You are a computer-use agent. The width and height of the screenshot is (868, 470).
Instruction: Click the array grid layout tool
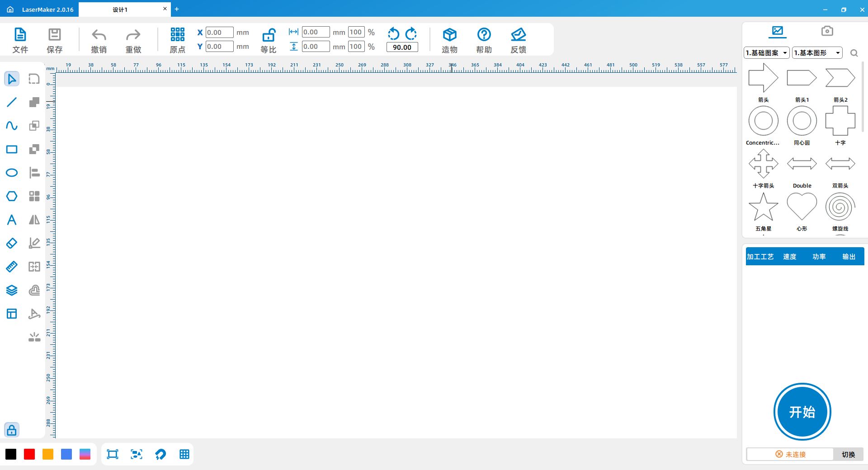click(34, 196)
